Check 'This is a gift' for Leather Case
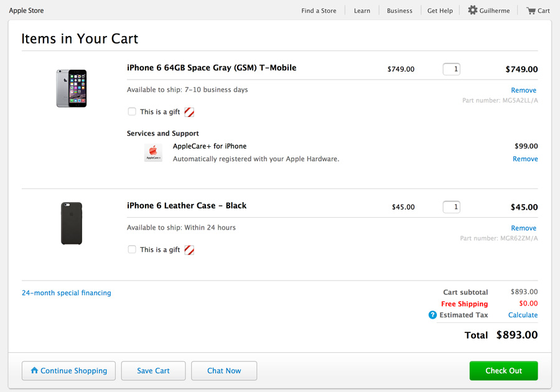The height and width of the screenshot is (392, 560). (x=132, y=249)
